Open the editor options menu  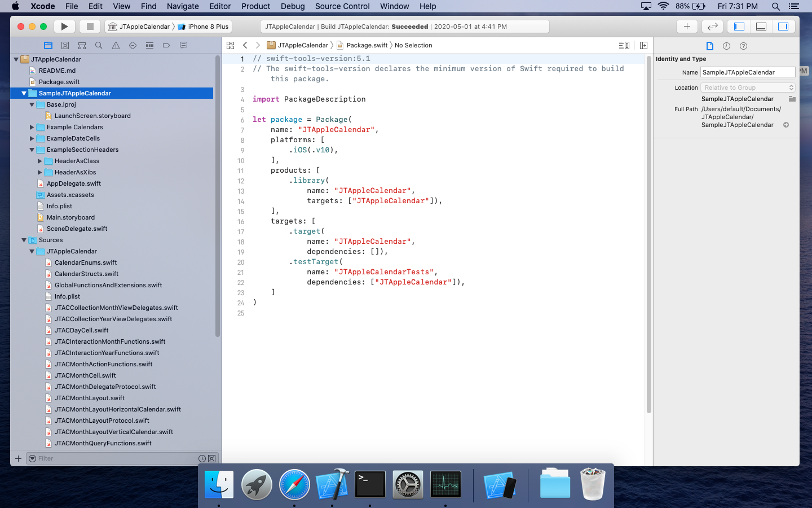[x=624, y=45]
